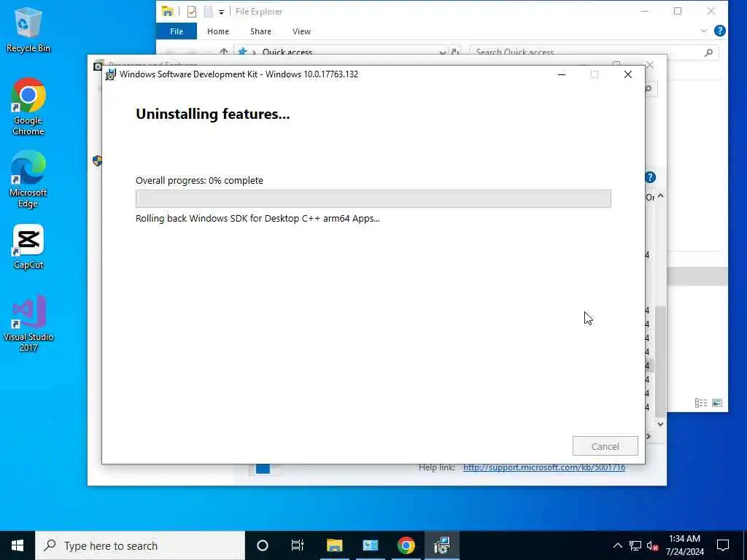Click the Cancel button in SDK uninstaller
The image size is (747, 560).
tap(605, 446)
